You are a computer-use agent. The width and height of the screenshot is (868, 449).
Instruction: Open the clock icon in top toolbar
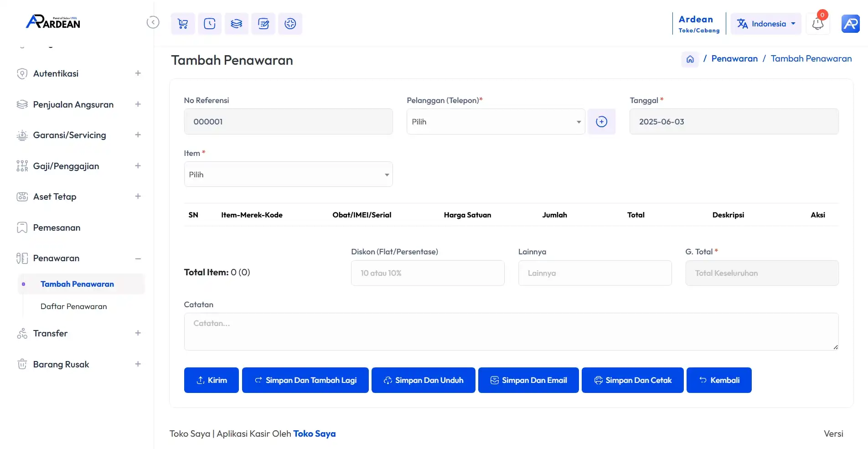point(210,24)
